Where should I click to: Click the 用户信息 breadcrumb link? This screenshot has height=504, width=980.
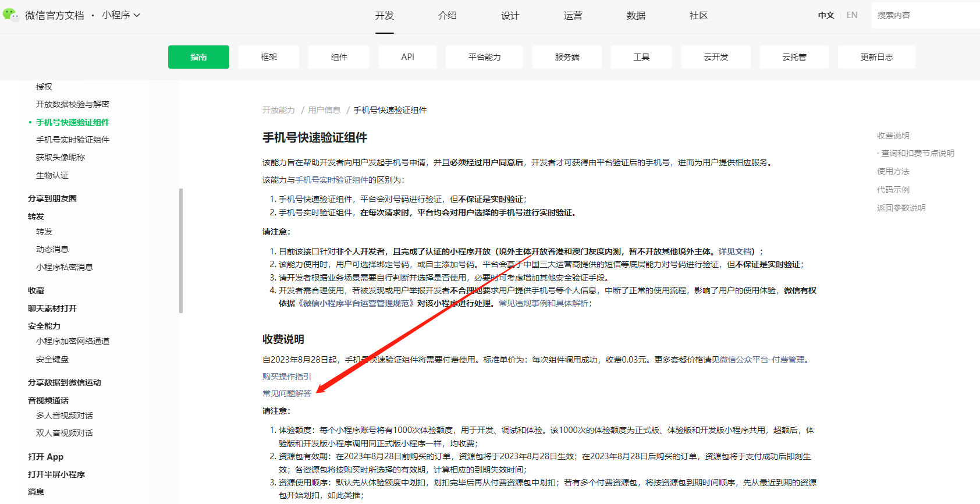(x=324, y=110)
